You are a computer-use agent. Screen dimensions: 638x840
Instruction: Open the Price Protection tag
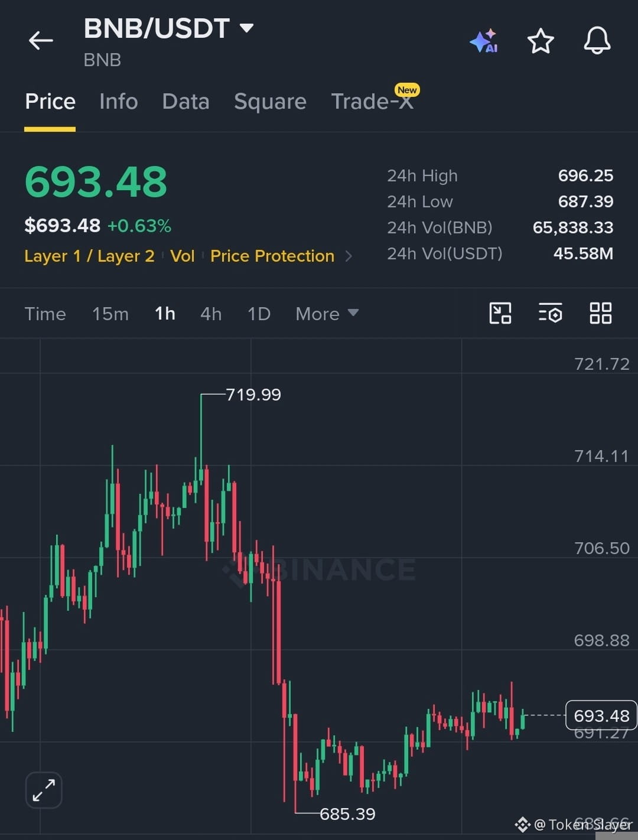(272, 256)
